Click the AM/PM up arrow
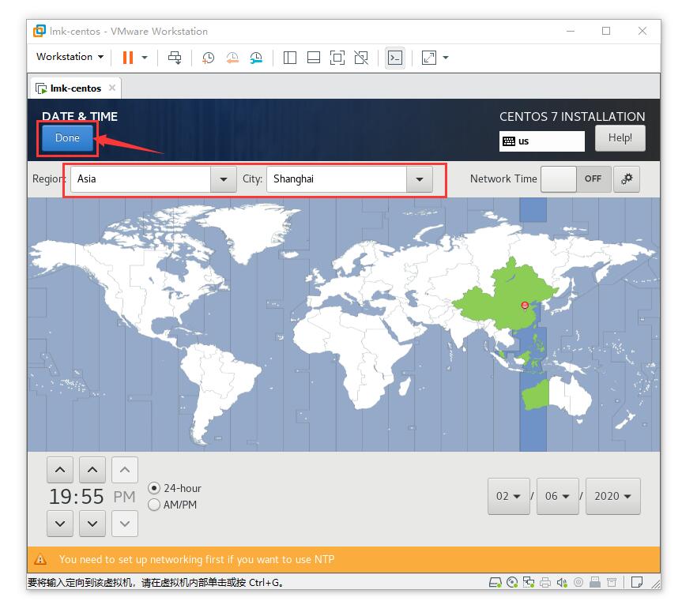This screenshot has height=616, width=682. coord(125,470)
